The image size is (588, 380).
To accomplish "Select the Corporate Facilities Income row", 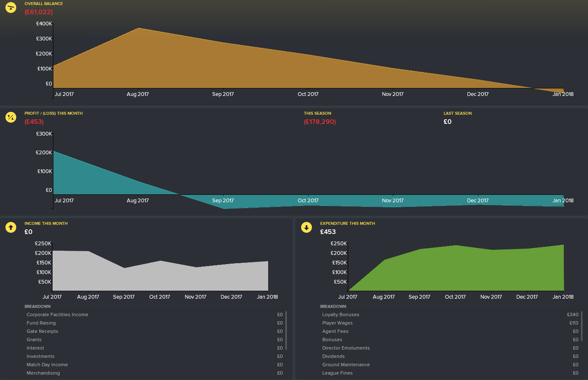I will point(155,315).
